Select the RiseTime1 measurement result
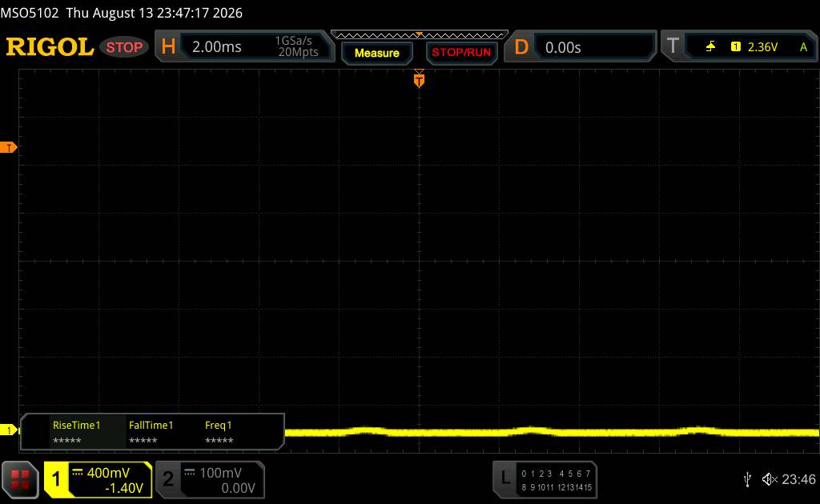This screenshot has width=820, height=504. (x=76, y=433)
